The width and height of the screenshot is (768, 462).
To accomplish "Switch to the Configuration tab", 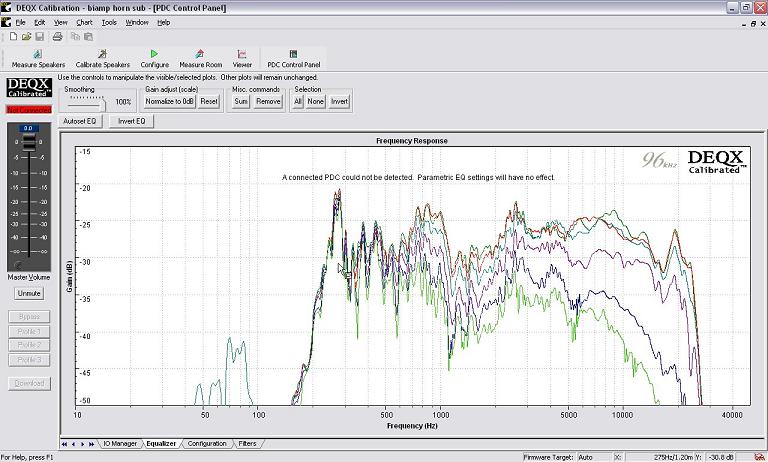I will coord(207,443).
